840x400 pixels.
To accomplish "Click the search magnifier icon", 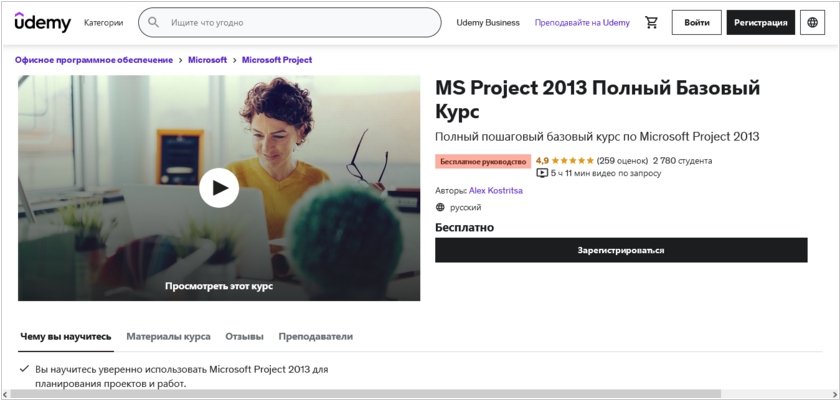I will click(x=154, y=22).
